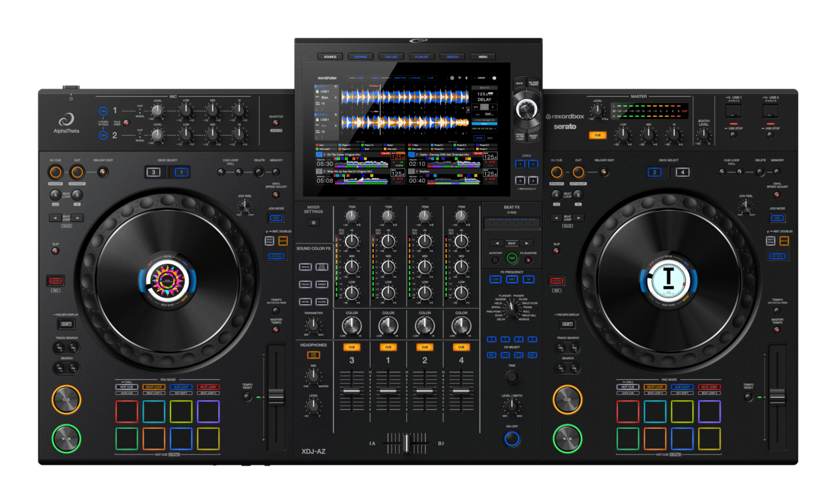Open MENU on the touchscreen
The image size is (836, 504).
click(x=482, y=56)
